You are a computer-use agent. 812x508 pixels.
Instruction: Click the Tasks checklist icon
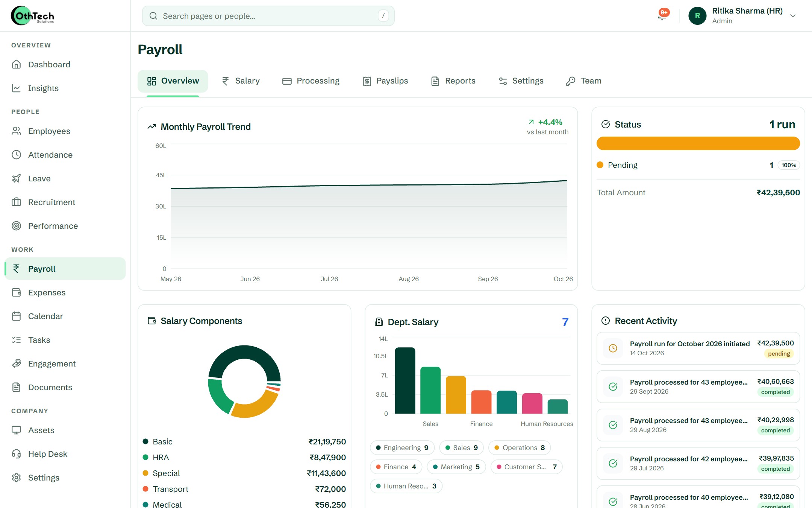pyautogui.click(x=16, y=340)
